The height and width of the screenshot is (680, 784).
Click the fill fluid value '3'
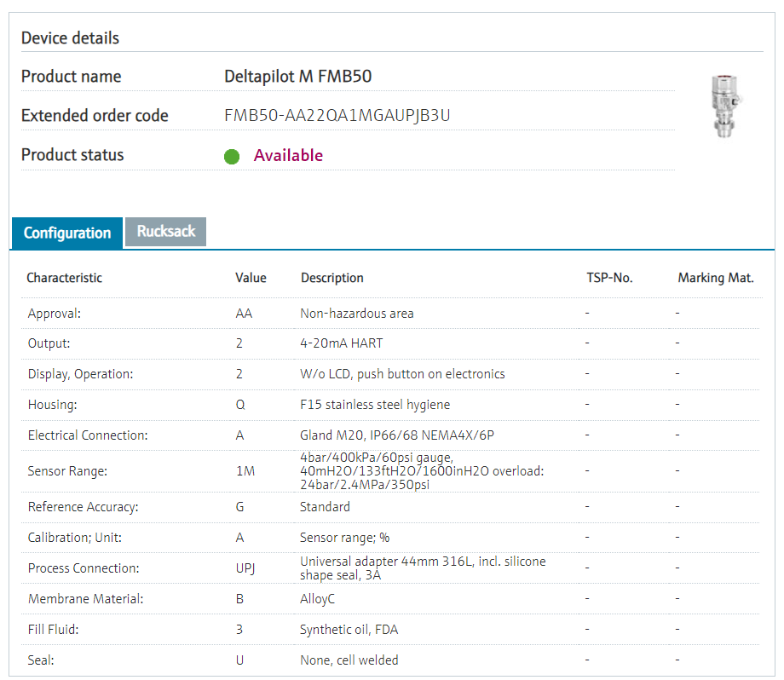pyautogui.click(x=239, y=630)
